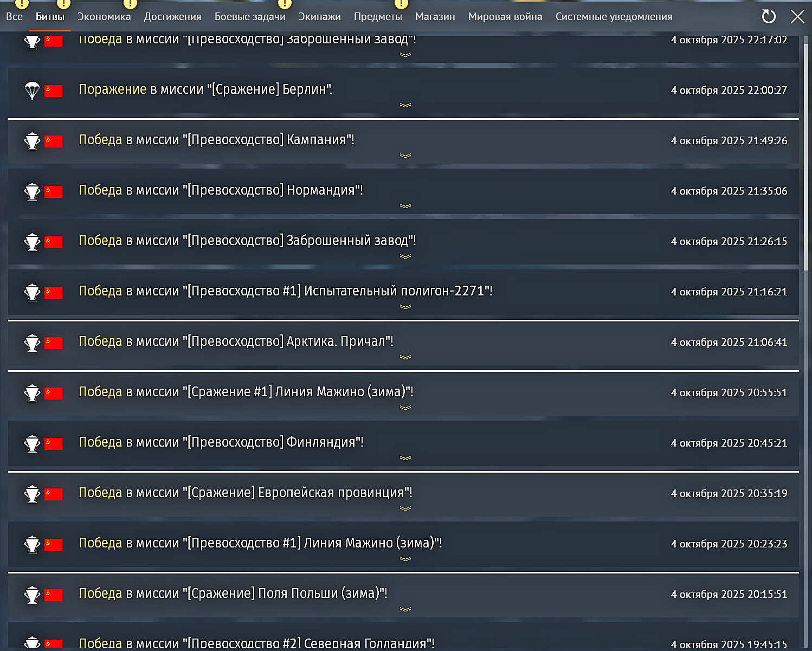Click the USSR flag on the Финляндия entry

click(x=54, y=443)
